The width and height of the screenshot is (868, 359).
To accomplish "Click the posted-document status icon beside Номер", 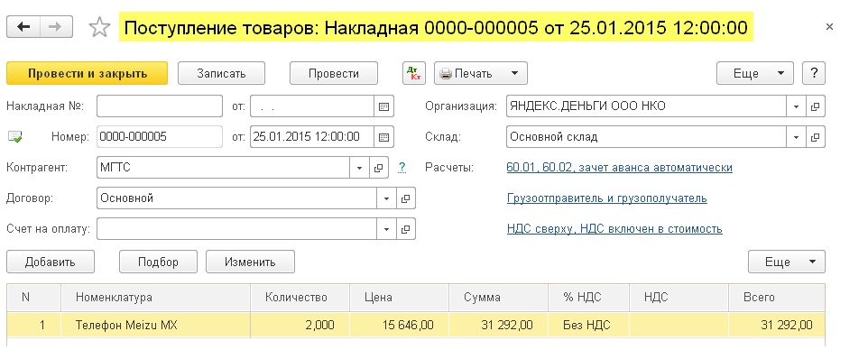I will coord(15,136).
